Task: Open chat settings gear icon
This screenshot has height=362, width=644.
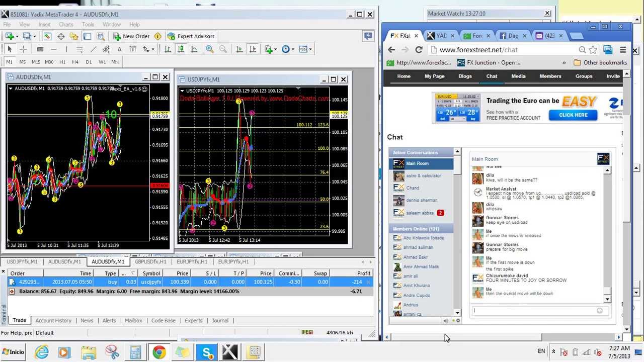Action: pos(457,321)
